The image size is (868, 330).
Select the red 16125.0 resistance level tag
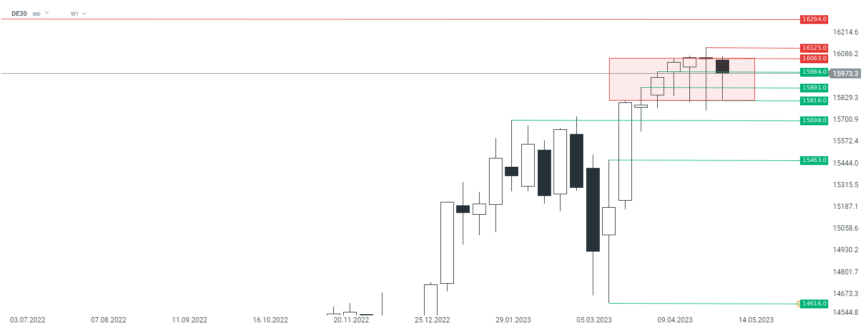(x=814, y=48)
